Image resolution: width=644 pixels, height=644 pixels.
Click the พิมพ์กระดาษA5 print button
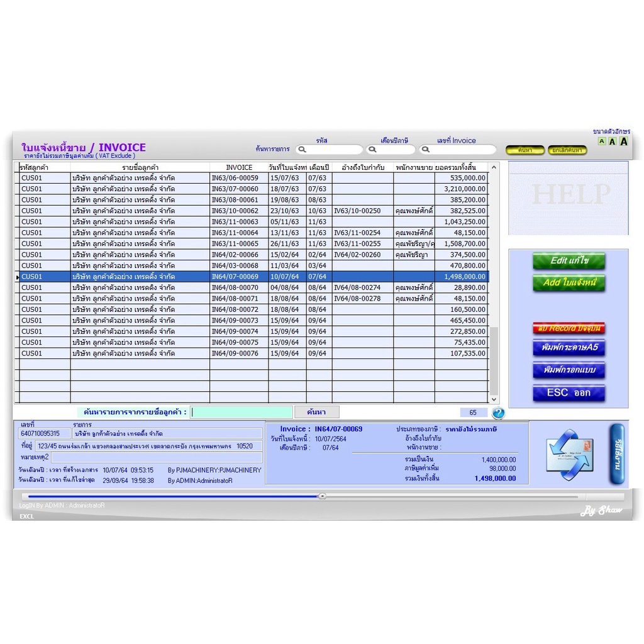pyautogui.click(x=569, y=347)
